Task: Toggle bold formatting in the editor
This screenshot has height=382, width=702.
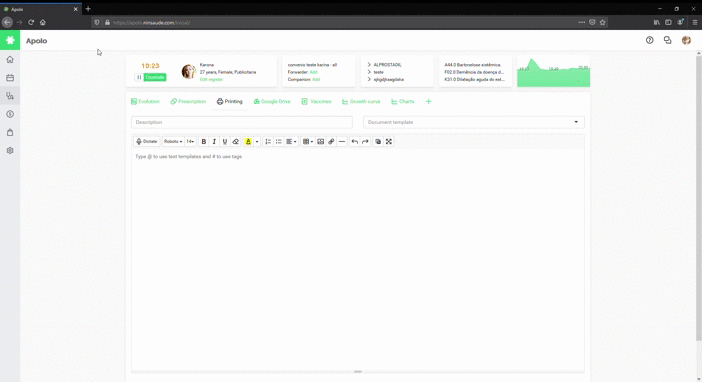Action: (204, 142)
